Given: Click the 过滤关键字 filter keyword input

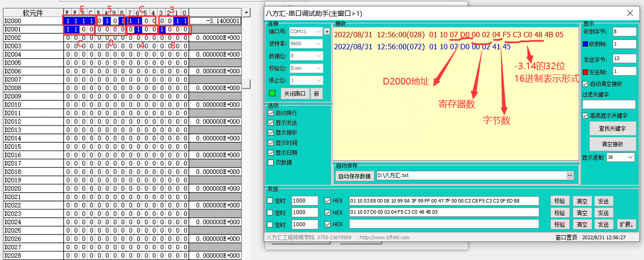Looking at the screenshot, I should pos(608,104).
